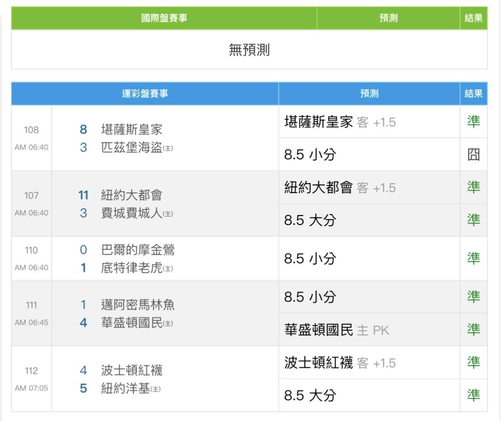The image size is (504, 421).
Task: Click the prediction 波士頓紅襪 客 +1.5
Action: click(x=340, y=363)
